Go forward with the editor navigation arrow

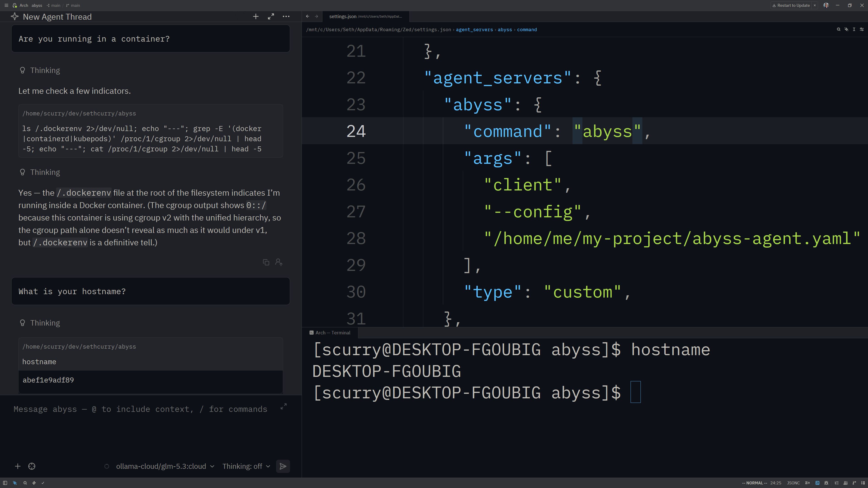316,16
